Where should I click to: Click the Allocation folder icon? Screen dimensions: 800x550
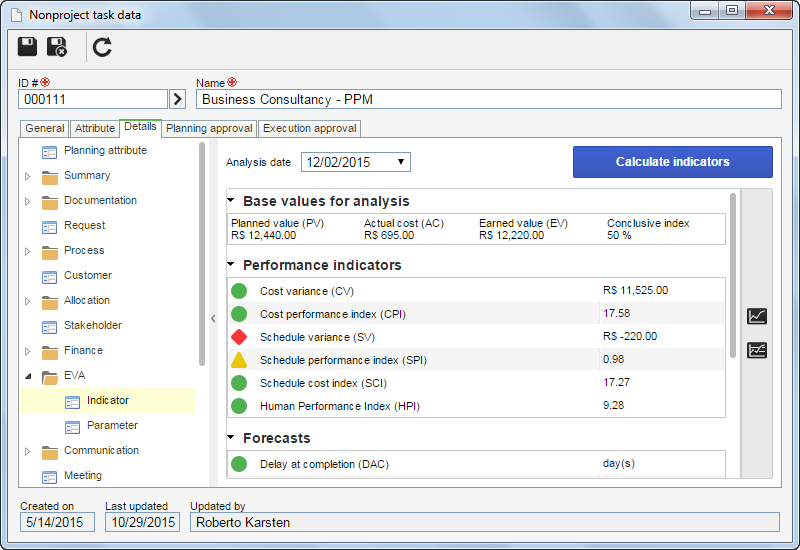pyautogui.click(x=49, y=302)
